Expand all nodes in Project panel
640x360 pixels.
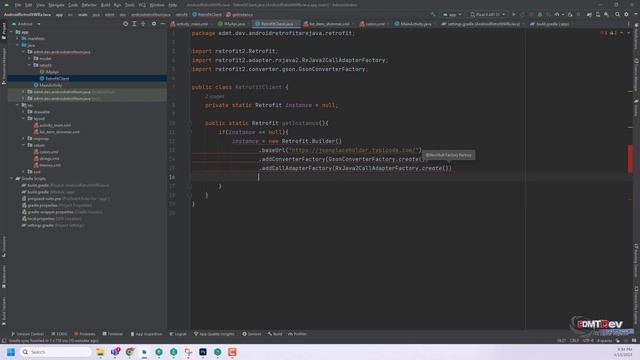point(134,24)
